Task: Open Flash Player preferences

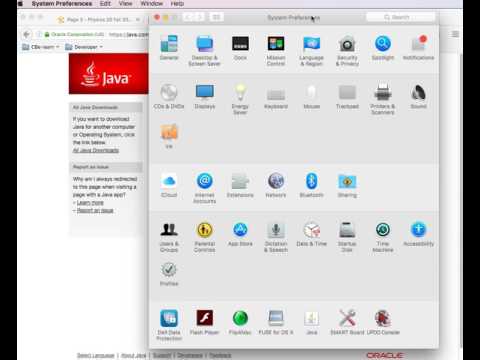Action: 205,322
